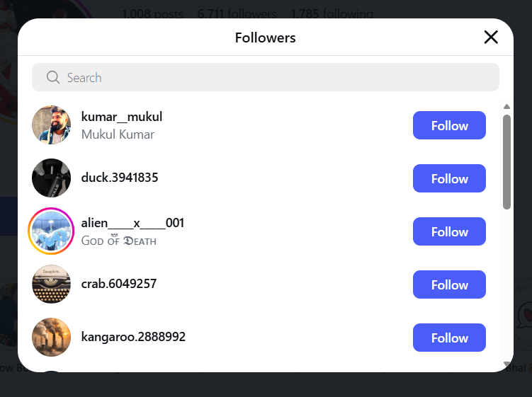532x397 pixels.
Task: Open the kangaroo.2888992 username link
Action: point(133,337)
